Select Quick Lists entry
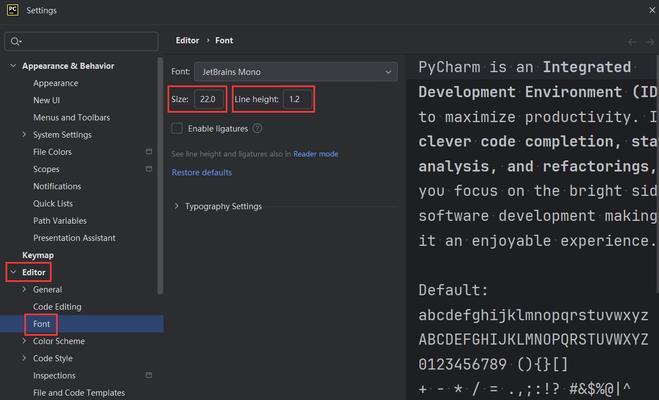Image resolution: width=659 pixels, height=400 pixels. click(x=53, y=204)
